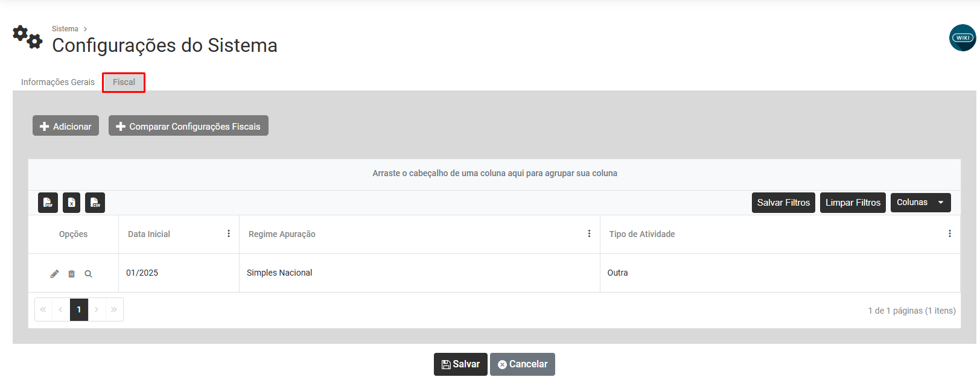Click the Adicionar button
Image resolution: width=980 pixels, height=380 pixels.
pos(66,126)
